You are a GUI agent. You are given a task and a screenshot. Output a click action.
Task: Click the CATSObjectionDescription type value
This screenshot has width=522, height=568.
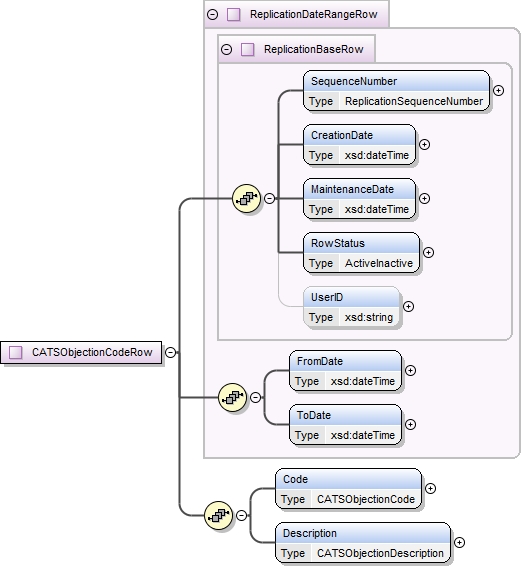(380, 553)
